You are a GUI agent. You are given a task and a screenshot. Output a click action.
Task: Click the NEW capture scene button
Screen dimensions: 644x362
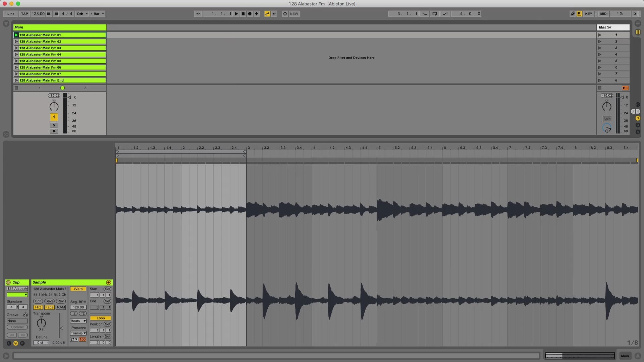click(294, 14)
